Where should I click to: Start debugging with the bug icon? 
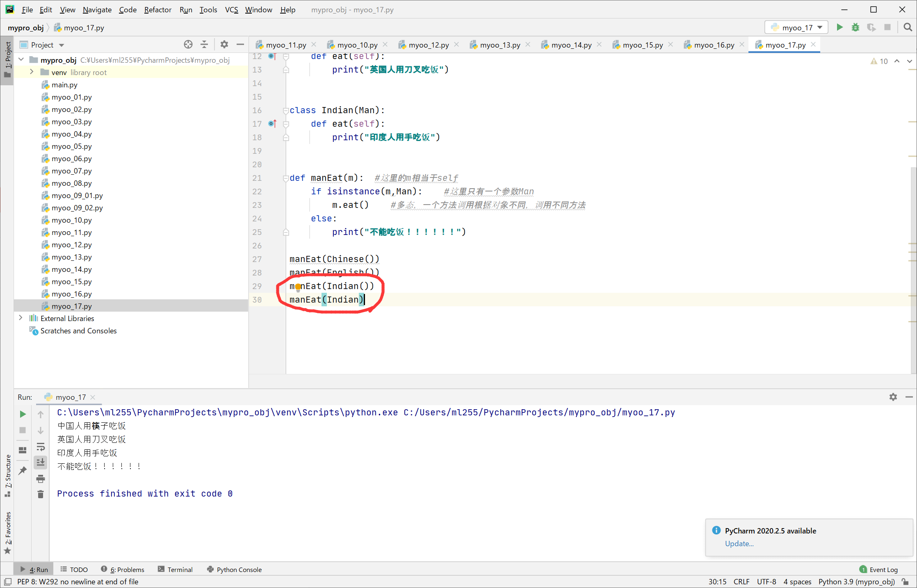(x=855, y=27)
